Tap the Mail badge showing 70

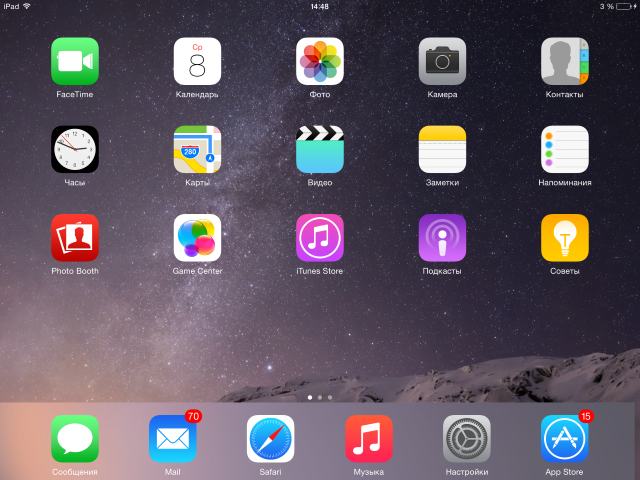pos(193,416)
